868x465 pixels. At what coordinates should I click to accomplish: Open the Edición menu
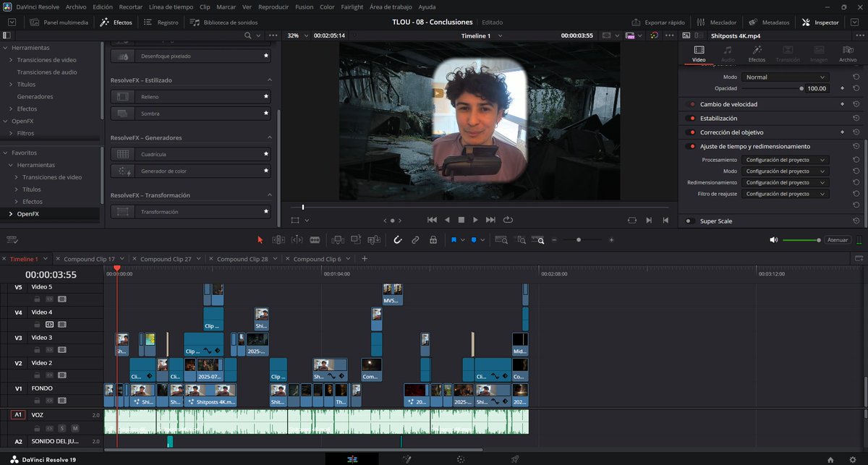pyautogui.click(x=103, y=7)
